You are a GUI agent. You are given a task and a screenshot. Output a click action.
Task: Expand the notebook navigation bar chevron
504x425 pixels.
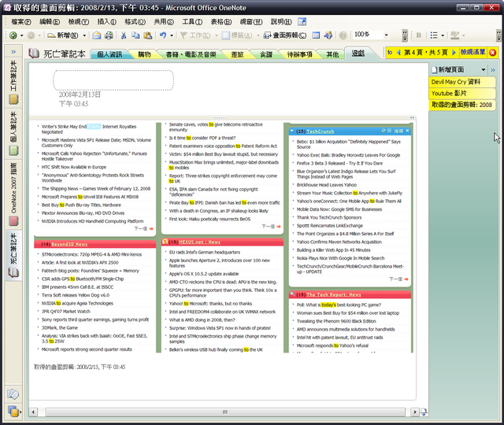[13, 52]
